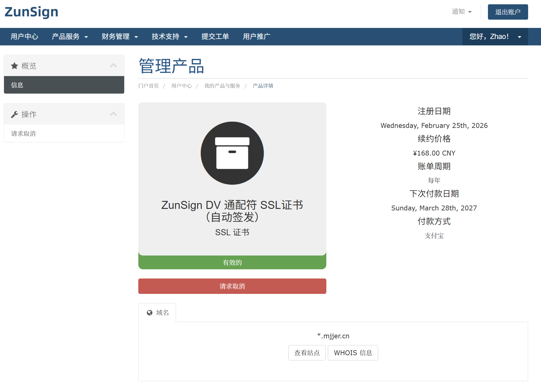Click the globe icon in 域名 tab

[x=150, y=313]
